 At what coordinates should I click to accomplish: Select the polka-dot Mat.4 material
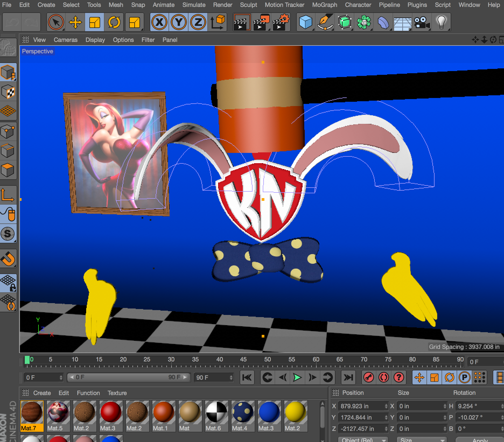pyautogui.click(x=243, y=416)
